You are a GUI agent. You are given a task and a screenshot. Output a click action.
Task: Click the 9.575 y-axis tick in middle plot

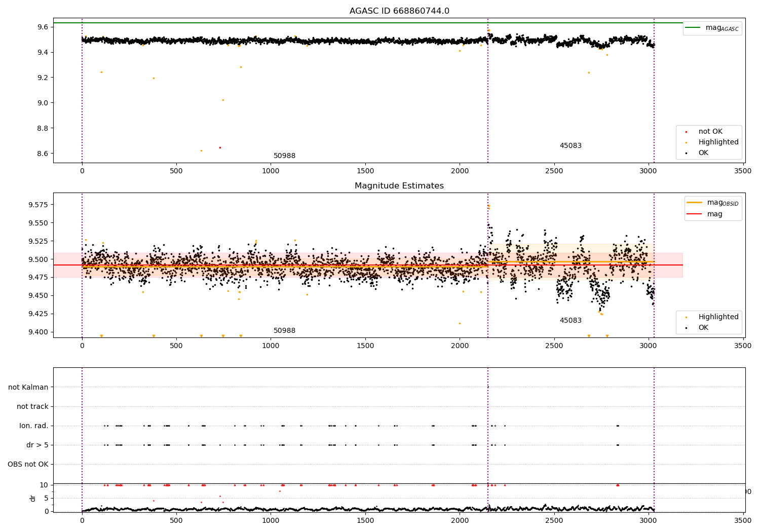click(39, 205)
